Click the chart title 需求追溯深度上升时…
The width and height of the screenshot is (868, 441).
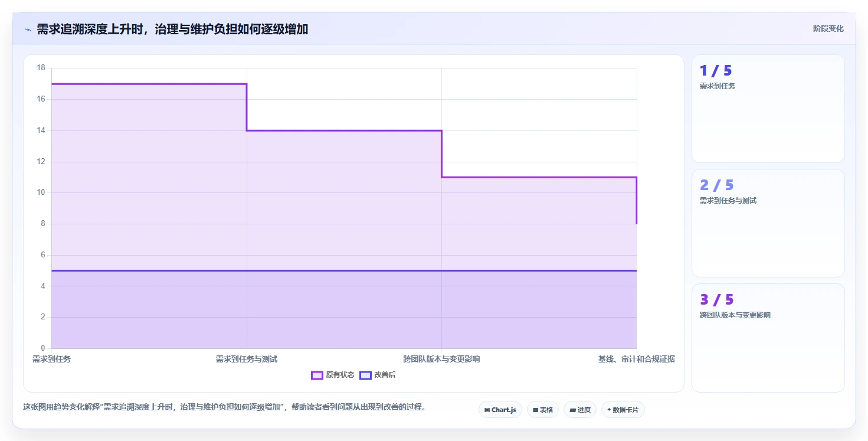172,29
